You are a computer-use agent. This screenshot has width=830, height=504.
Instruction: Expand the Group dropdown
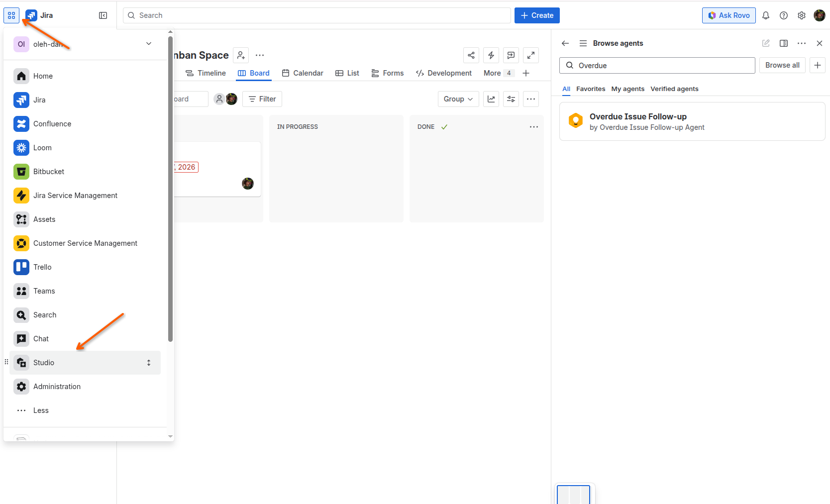click(458, 99)
